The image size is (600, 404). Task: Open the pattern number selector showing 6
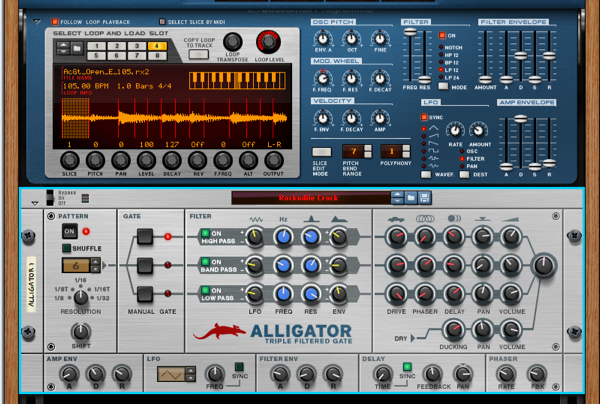pyautogui.click(x=79, y=265)
